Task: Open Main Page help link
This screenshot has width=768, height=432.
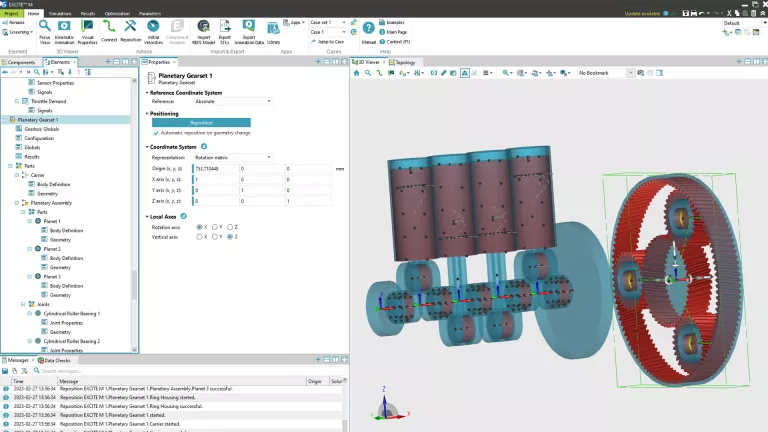Action: (x=393, y=32)
